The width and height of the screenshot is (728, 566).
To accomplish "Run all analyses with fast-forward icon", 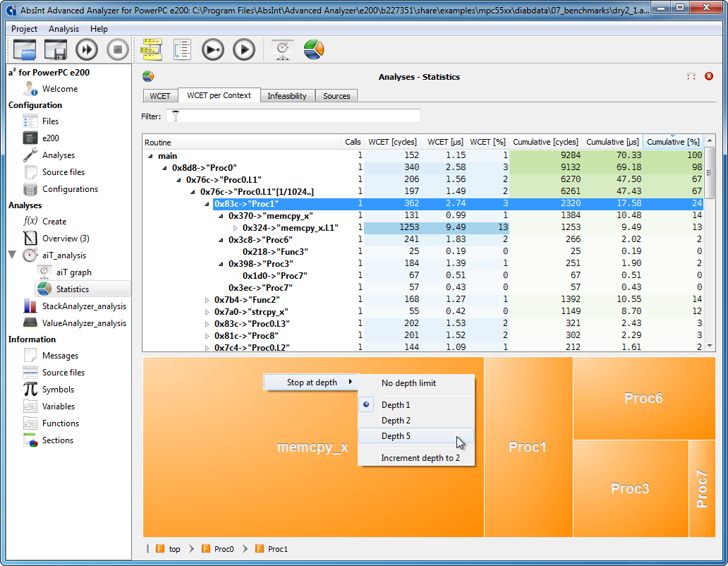I will click(x=87, y=49).
